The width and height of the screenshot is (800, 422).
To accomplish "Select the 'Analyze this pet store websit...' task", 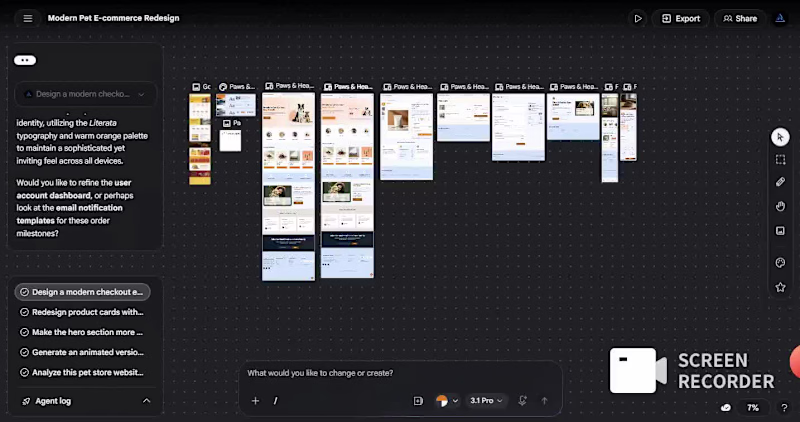I will [82, 373].
